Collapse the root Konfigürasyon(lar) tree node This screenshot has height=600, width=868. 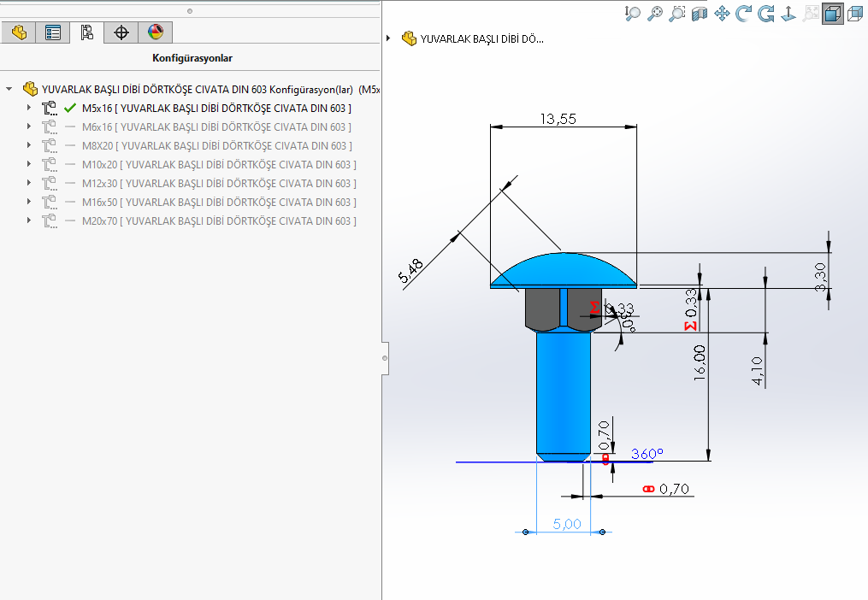[9, 89]
